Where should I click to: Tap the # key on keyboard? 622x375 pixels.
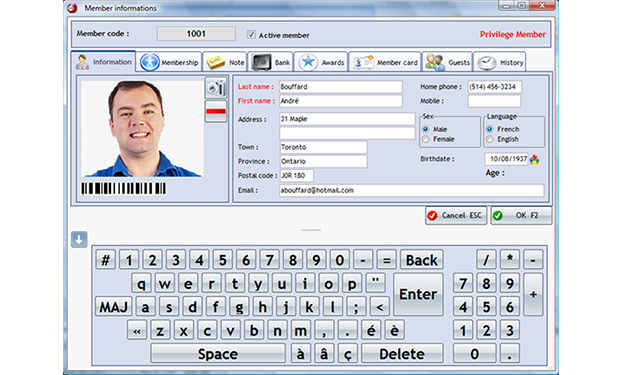pyautogui.click(x=106, y=260)
